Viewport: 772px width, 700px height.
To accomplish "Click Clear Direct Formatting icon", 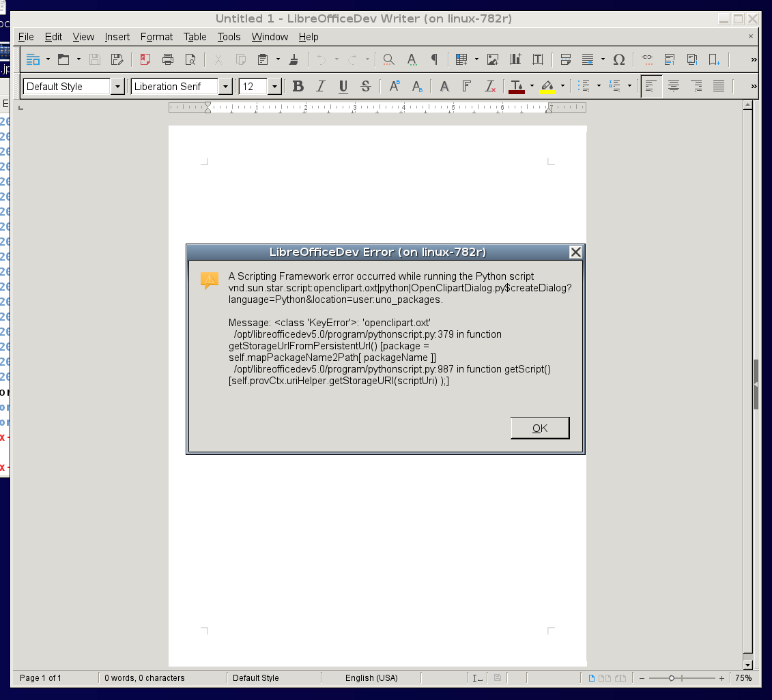I will tap(490, 86).
